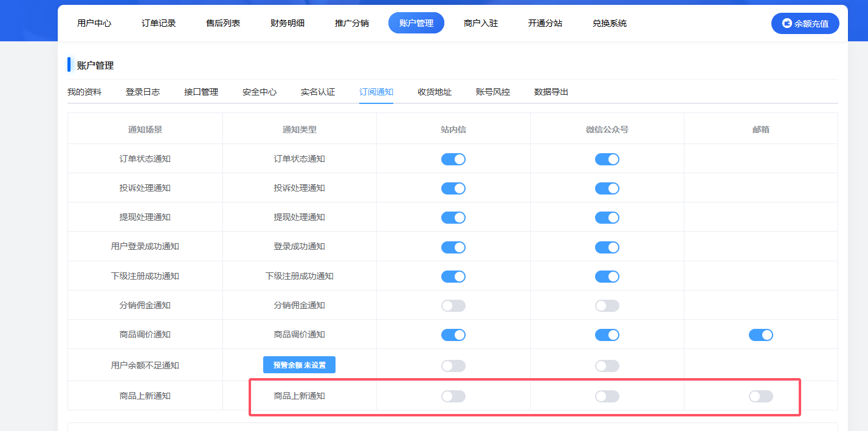The width and height of the screenshot is (868, 431).
Task: Enable 站内信 for 用户余额不足通知
Action: (x=453, y=366)
